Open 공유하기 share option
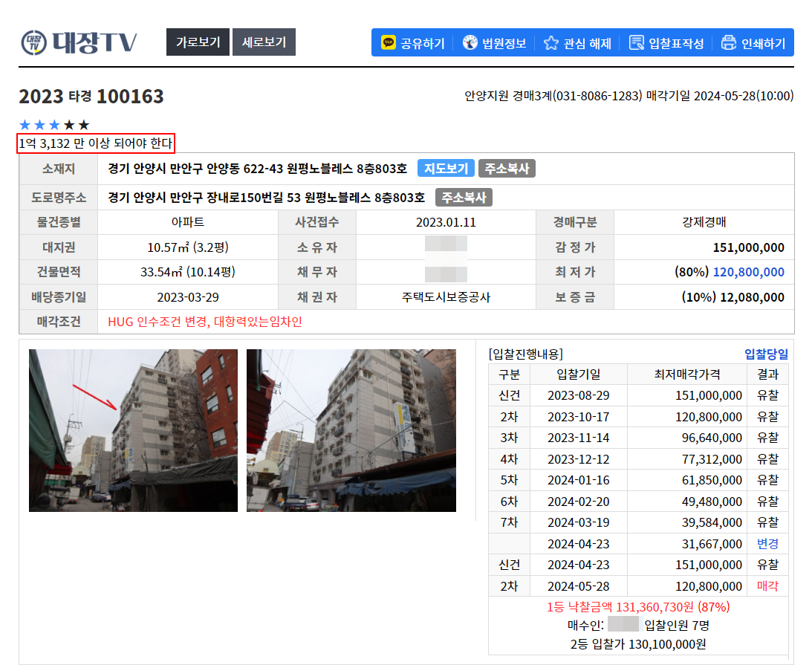This screenshot has width=812, height=665. [413, 43]
